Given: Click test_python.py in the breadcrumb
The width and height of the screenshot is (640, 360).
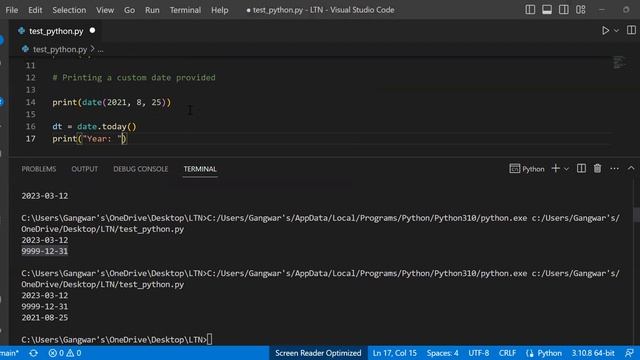Looking at the screenshot, I should pyautogui.click(x=60, y=49).
